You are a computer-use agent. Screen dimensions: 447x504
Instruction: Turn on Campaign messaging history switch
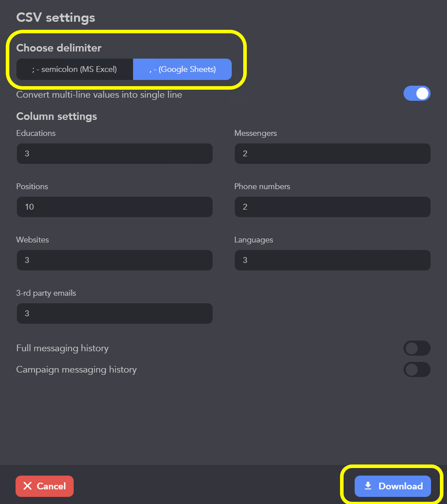(x=417, y=369)
